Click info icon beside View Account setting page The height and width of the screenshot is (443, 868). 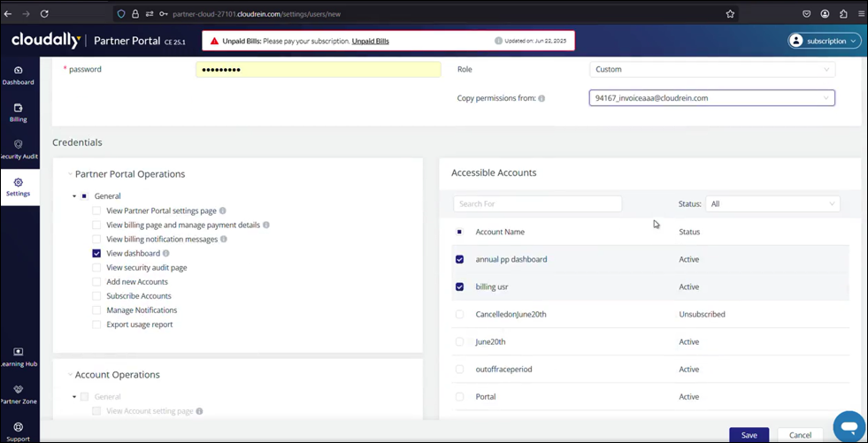tap(199, 411)
